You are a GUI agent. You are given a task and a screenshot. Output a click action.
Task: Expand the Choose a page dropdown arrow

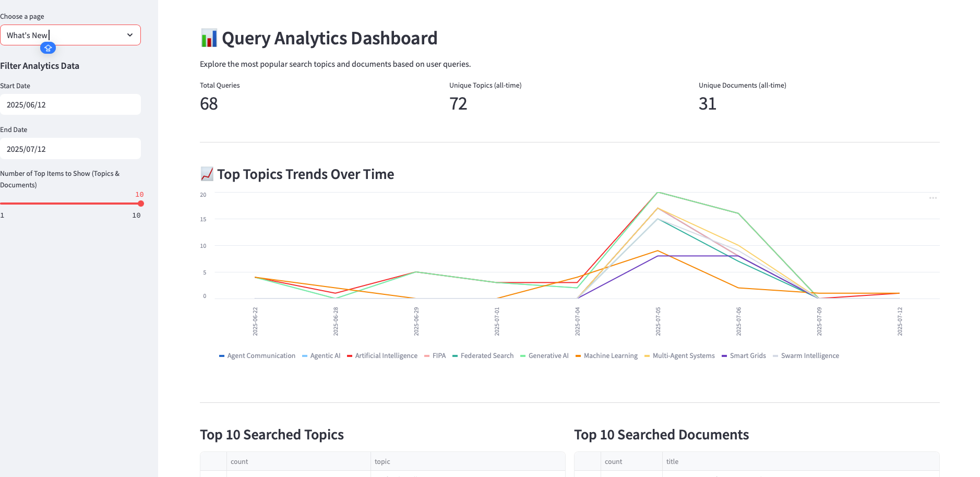click(130, 35)
